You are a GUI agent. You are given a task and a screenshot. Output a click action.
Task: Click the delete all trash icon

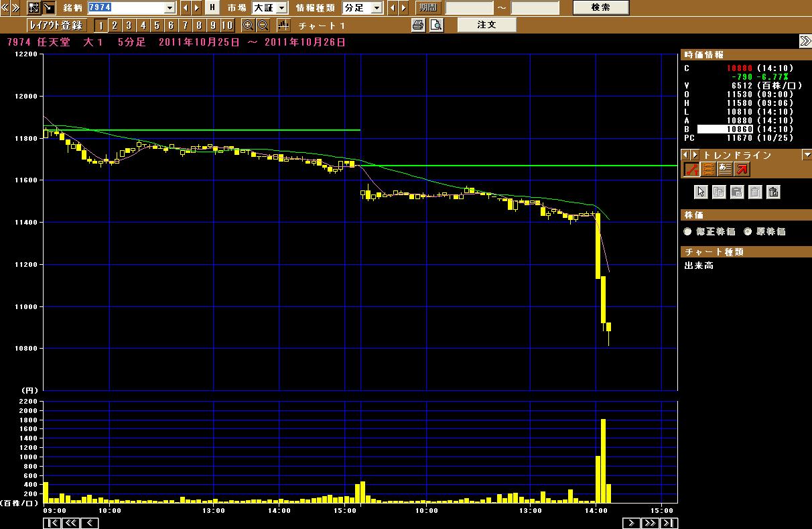click(773, 192)
